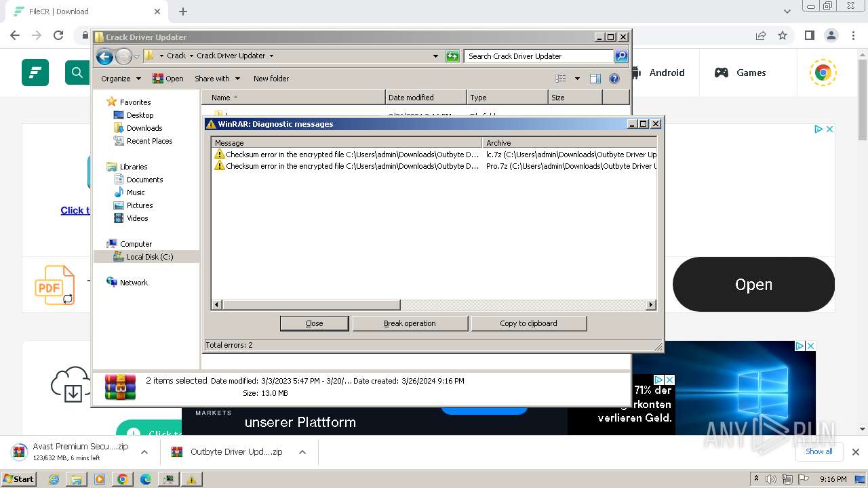Sort by the Date modified column header
This screenshot has width=868, height=488.
click(x=426, y=98)
